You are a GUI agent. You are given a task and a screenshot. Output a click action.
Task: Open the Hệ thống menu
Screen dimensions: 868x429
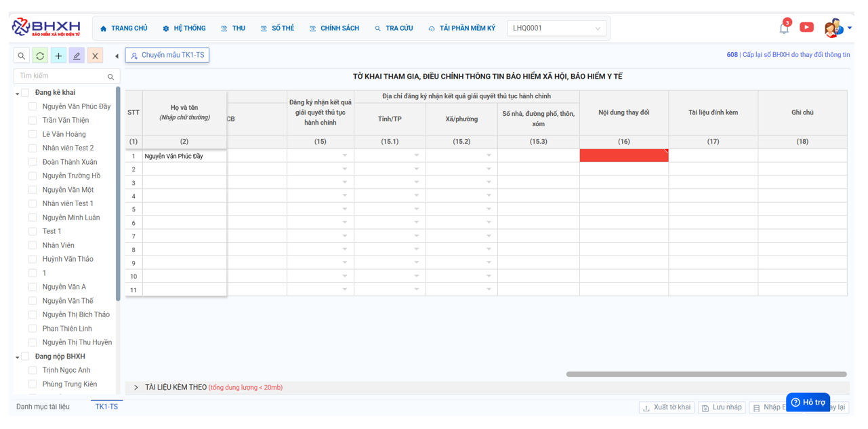[184, 28]
